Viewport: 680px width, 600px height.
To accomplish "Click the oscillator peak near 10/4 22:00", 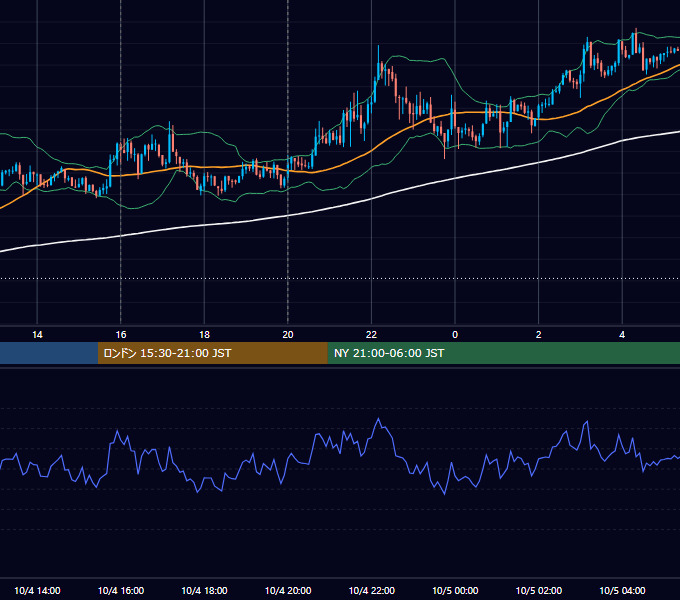I will coord(378,419).
